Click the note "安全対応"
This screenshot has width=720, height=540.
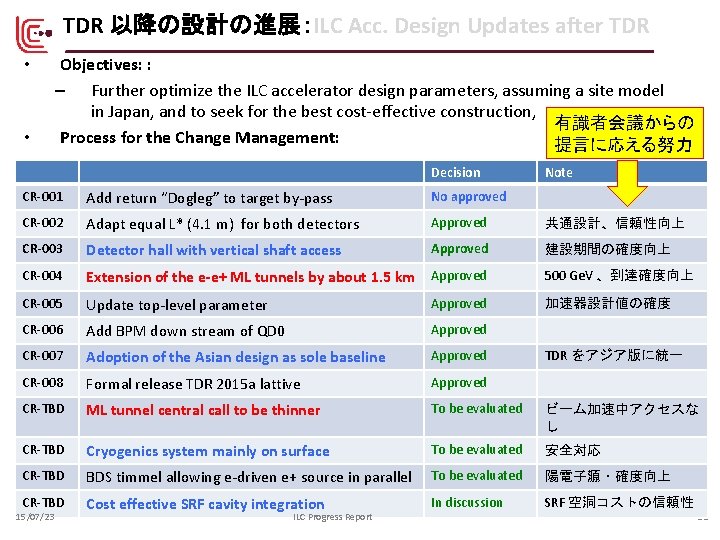[573, 450]
